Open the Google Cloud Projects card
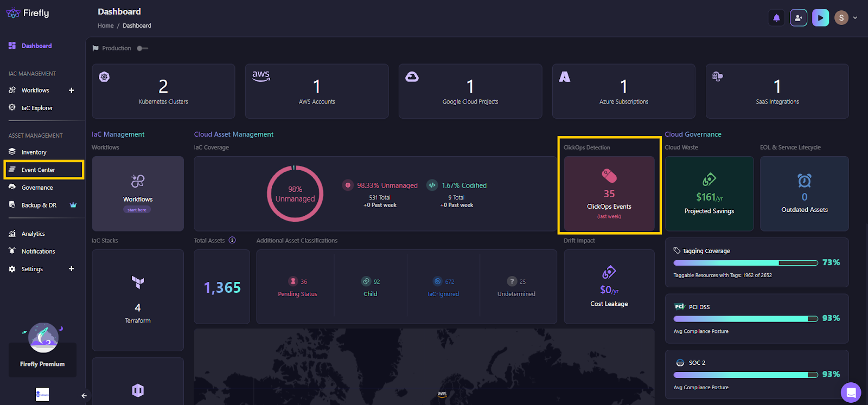 [x=470, y=91]
